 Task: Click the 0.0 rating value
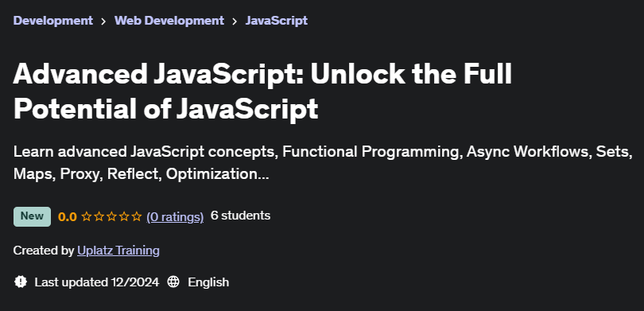tap(68, 216)
